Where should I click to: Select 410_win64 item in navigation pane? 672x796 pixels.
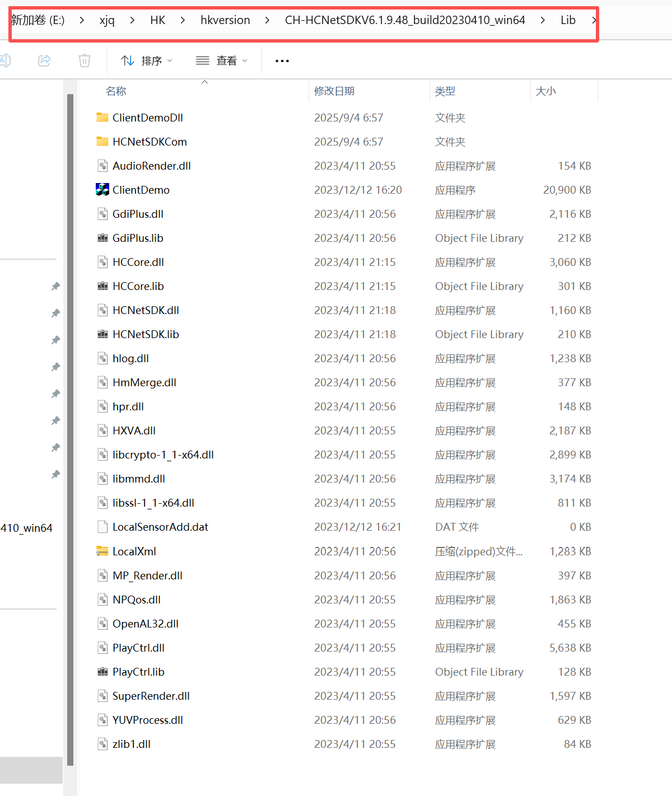tap(26, 528)
